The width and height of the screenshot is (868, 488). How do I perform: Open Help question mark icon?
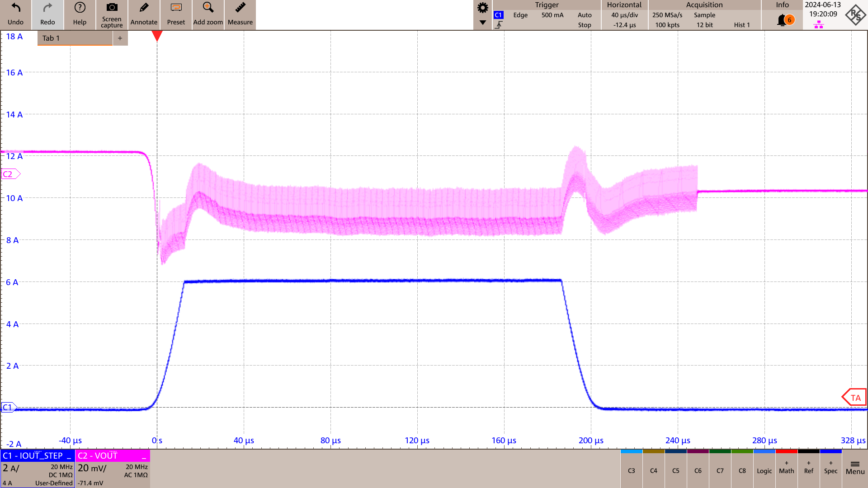pos(80,8)
